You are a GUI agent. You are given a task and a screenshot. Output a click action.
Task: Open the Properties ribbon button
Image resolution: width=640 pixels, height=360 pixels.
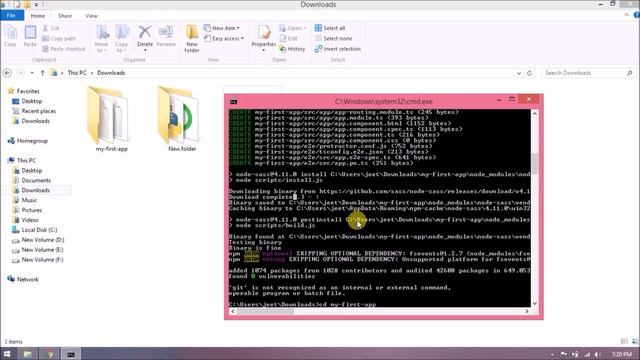tap(264, 38)
